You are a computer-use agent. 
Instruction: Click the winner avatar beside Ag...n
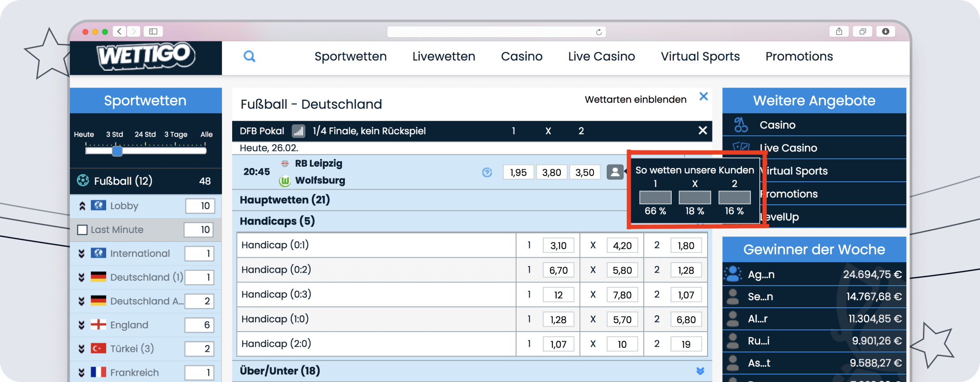[x=733, y=274]
